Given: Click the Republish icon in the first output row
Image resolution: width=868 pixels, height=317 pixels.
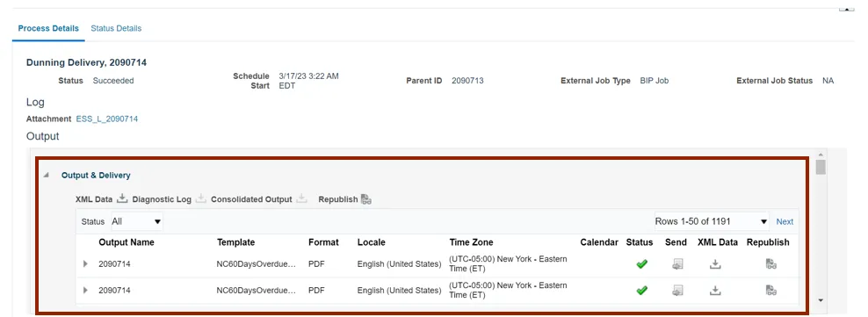Looking at the screenshot, I should click(x=771, y=264).
